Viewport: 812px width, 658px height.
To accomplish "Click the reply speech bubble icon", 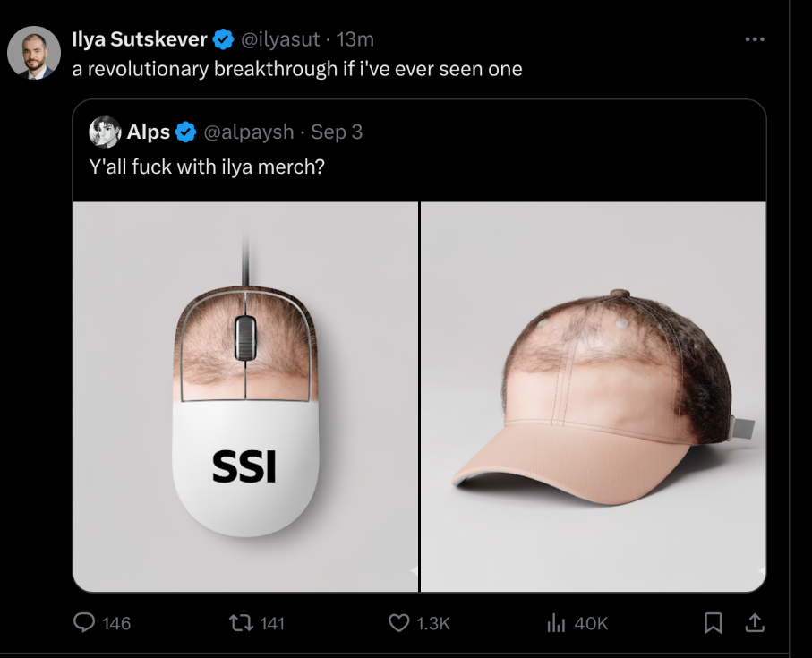I will [83, 622].
